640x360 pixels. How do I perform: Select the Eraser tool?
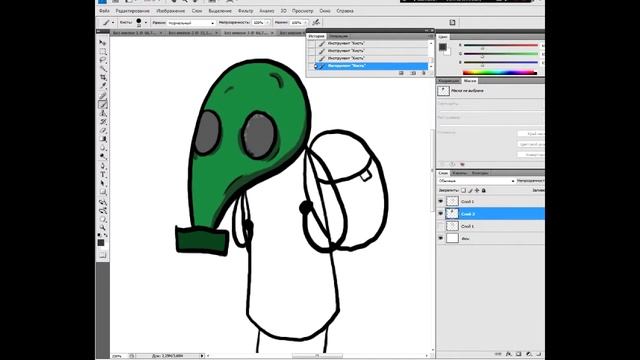pyautogui.click(x=102, y=130)
